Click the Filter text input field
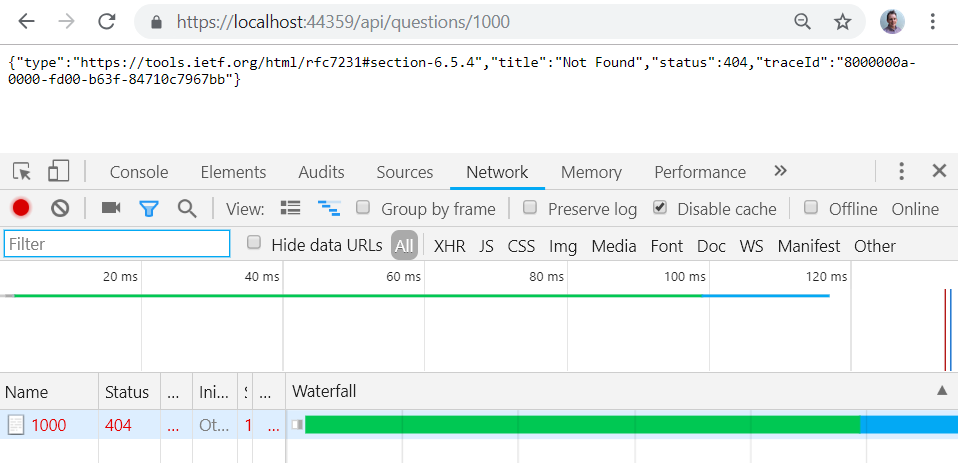The width and height of the screenshot is (958, 463). 117,244
